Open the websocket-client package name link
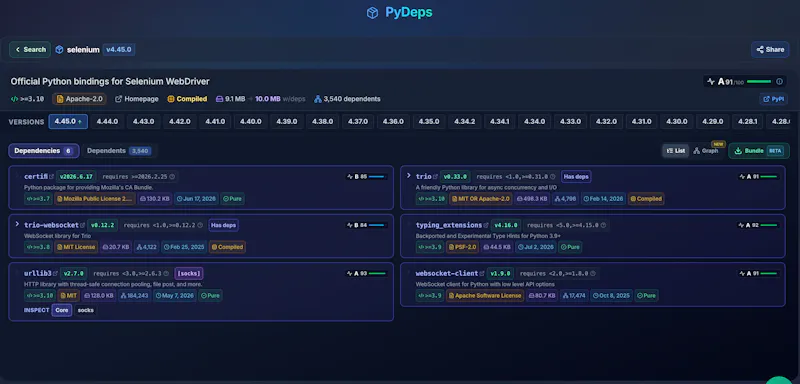 [x=446, y=273]
